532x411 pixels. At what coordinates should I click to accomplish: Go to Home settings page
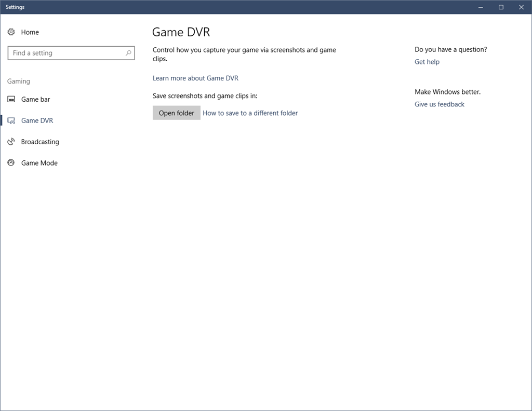[x=30, y=32]
